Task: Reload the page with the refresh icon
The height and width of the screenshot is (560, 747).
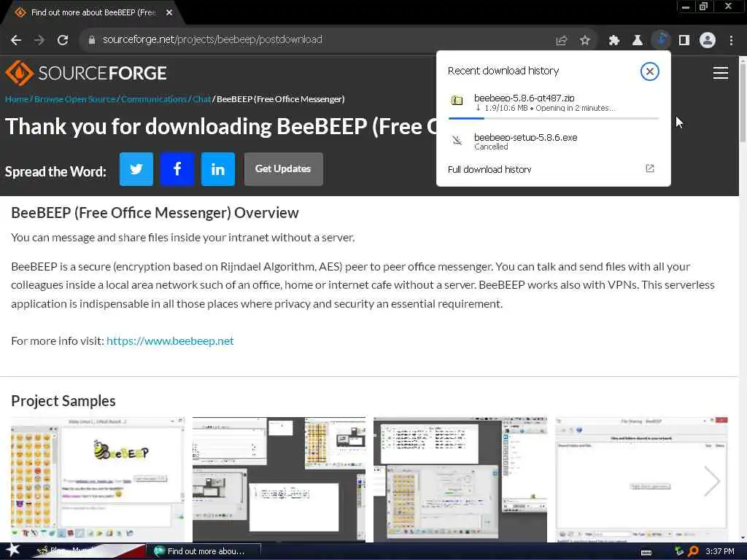Action: click(63, 40)
